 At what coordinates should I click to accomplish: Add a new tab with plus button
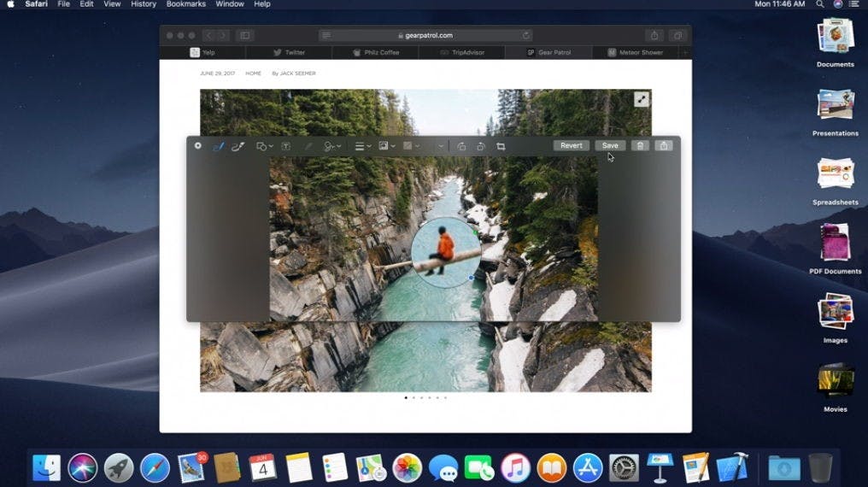(685, 53)
